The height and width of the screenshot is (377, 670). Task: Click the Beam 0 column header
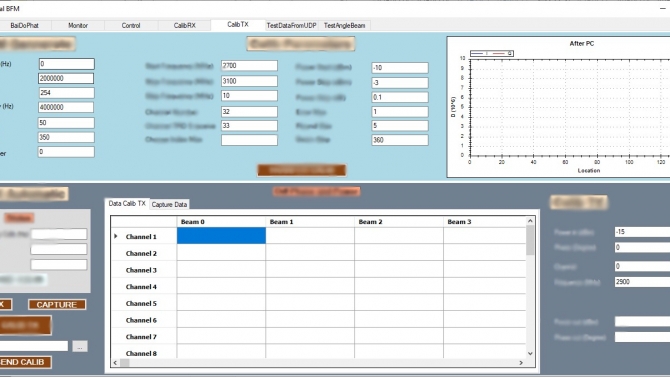pos(221,221)
